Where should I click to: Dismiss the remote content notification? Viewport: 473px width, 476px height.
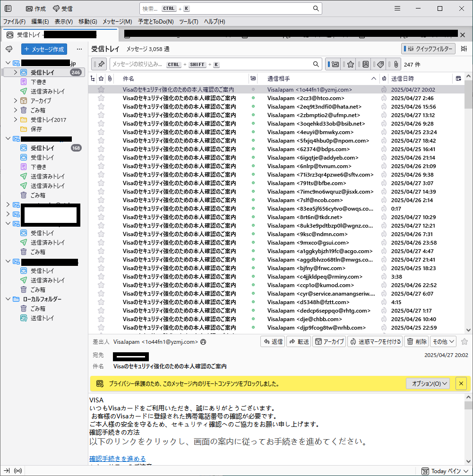(x=461, y=384)
